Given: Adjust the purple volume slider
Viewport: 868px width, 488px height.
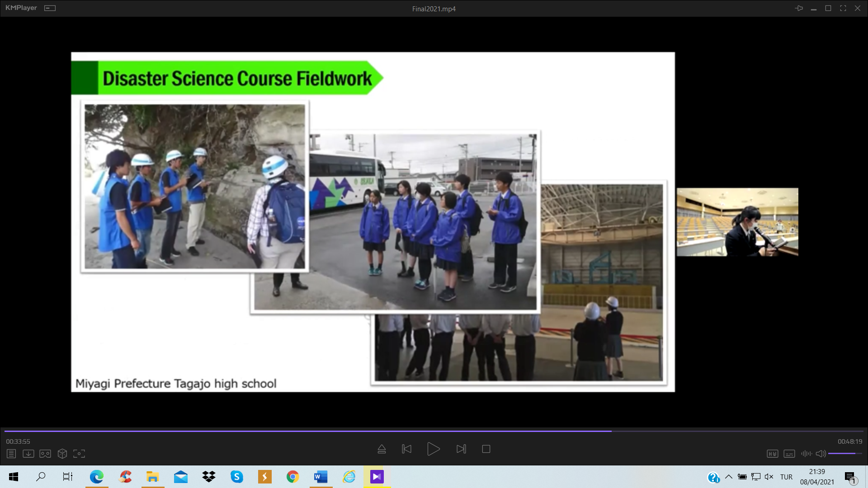Looking at the screenshot, I should pos(844,453).
